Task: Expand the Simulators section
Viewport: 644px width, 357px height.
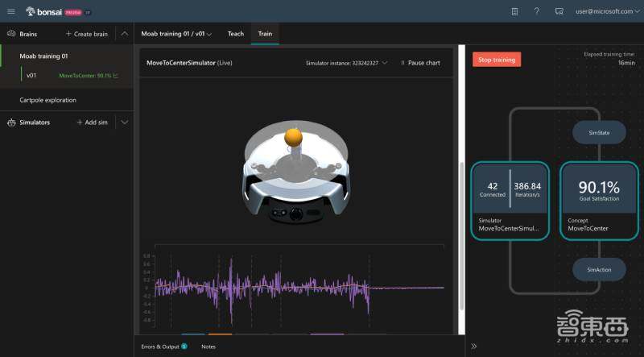Action: click(x=124, y=122)
